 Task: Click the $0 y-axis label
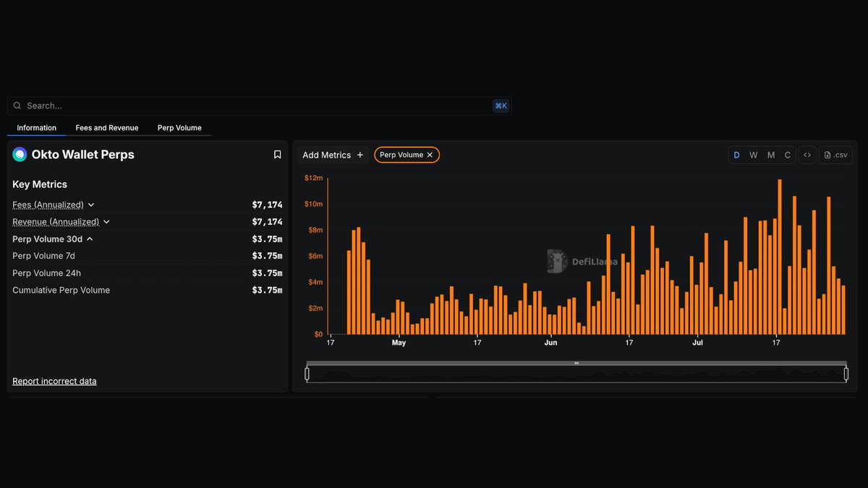coord(318,334)
